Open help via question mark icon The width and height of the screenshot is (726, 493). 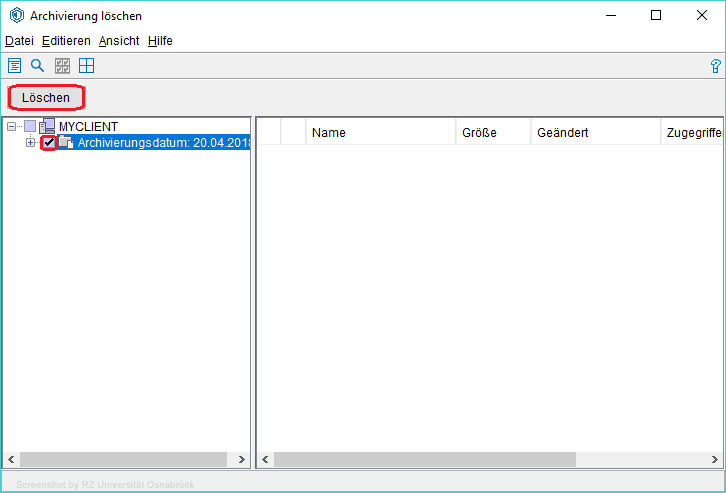pos(715,66)
